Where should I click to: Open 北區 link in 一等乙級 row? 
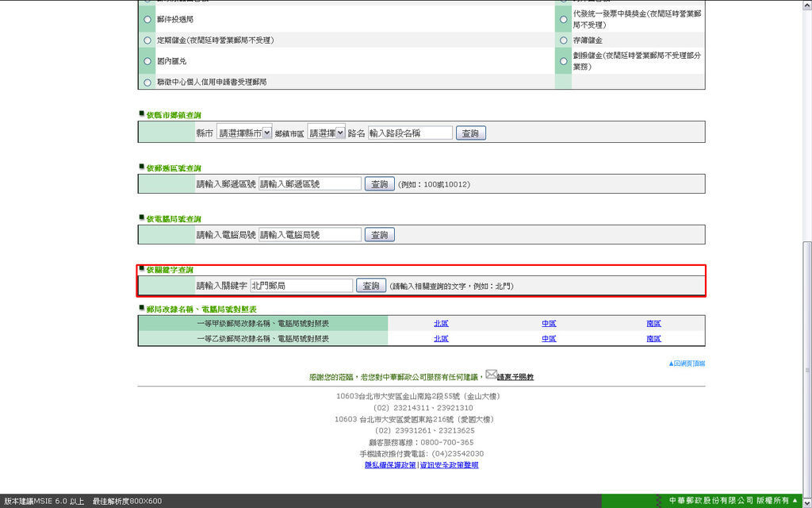441,338
